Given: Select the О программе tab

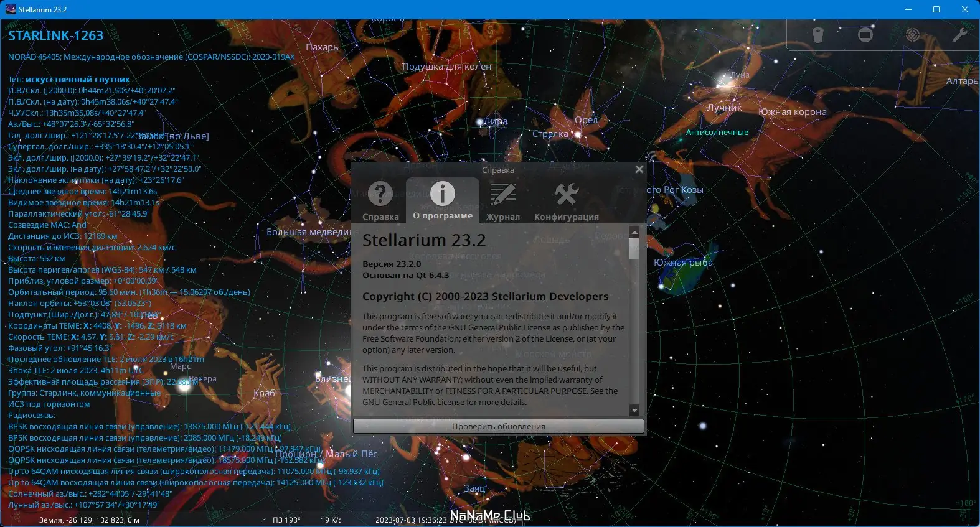Looking at the screenshot, I should coord(443,200).
